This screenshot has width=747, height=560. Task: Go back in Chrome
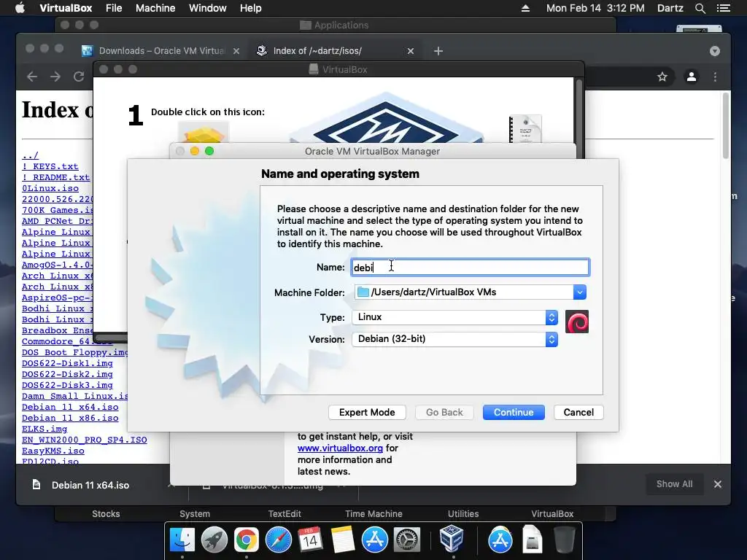(32, 77)
